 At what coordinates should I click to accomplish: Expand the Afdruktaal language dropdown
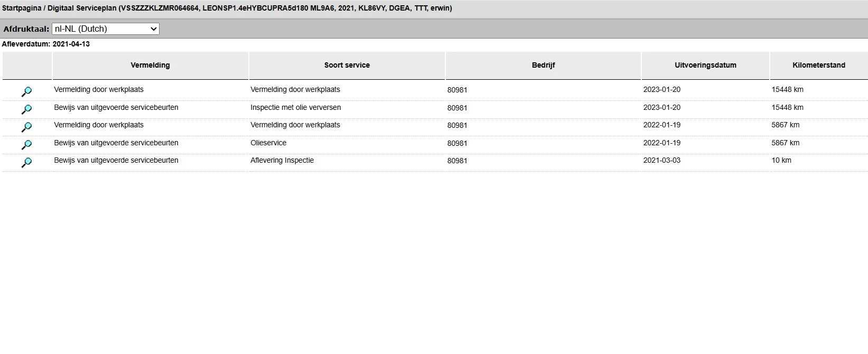pos(106,29)
